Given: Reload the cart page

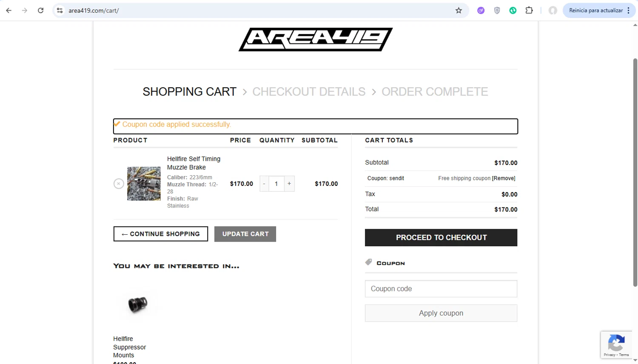Looking at the screenshot, I should 40,11.
